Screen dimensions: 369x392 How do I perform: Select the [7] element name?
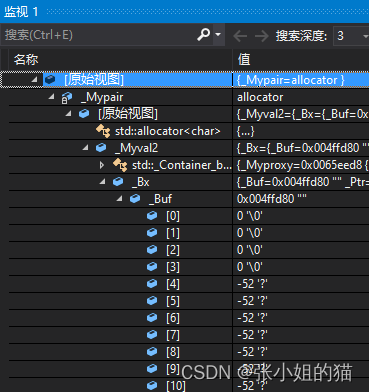[x=173, y=335]
